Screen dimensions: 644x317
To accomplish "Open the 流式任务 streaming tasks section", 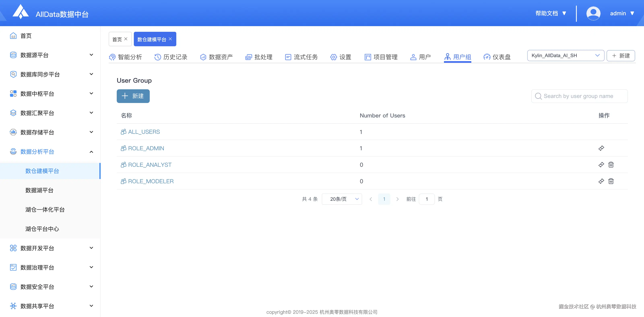I will point(305,57).
